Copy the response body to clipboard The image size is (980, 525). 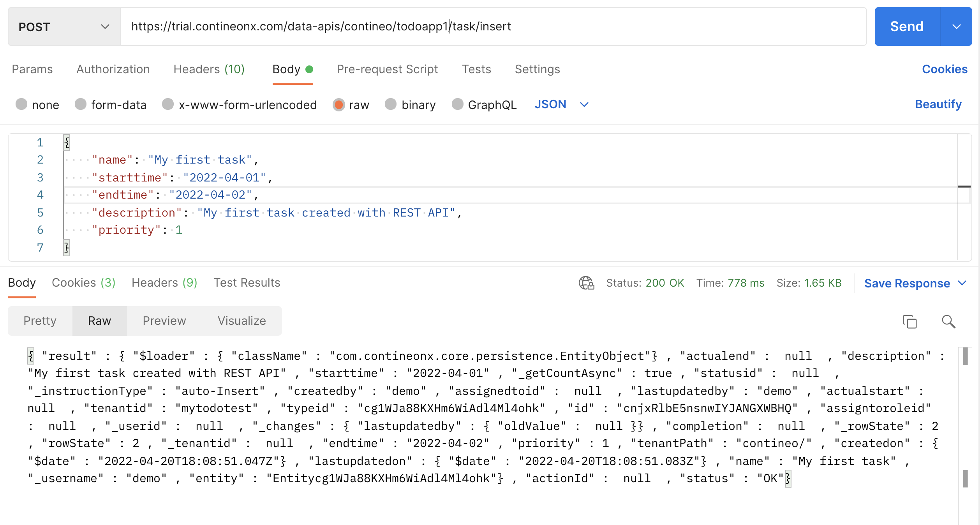click(909, 321)
